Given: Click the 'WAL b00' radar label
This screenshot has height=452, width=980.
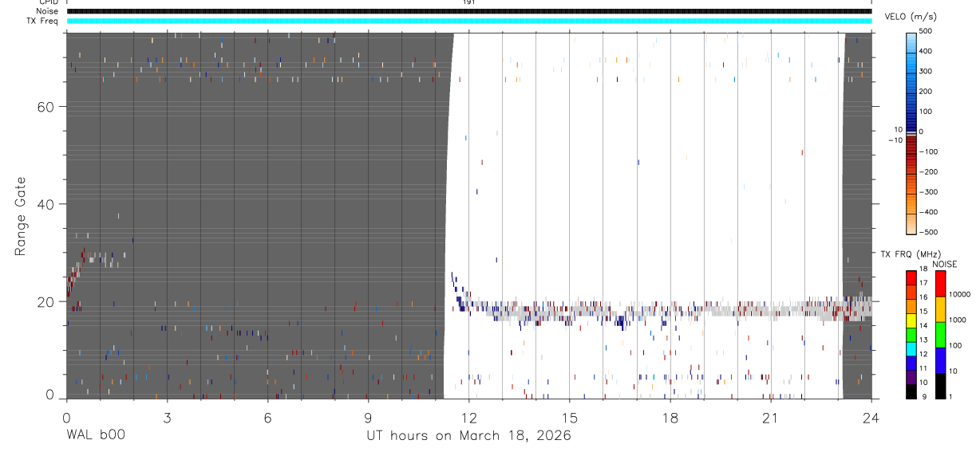Looking at the screenshot, I should tap(95, 435).
